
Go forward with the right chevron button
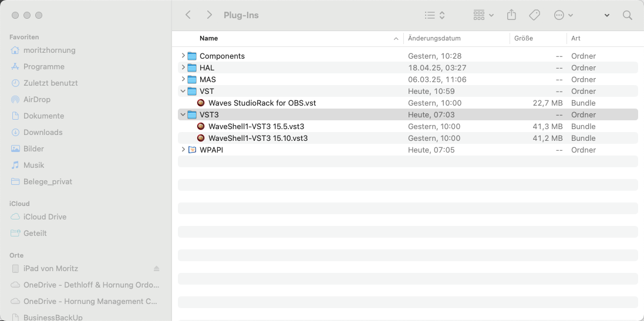click(x=210, y=15)
